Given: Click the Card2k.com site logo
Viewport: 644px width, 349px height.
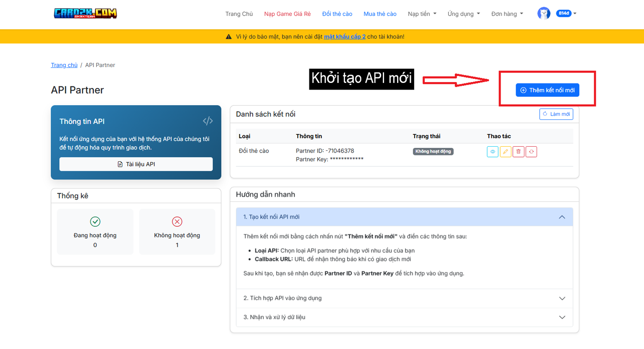Looking at the screenshot, I should (x=85, y=13).
